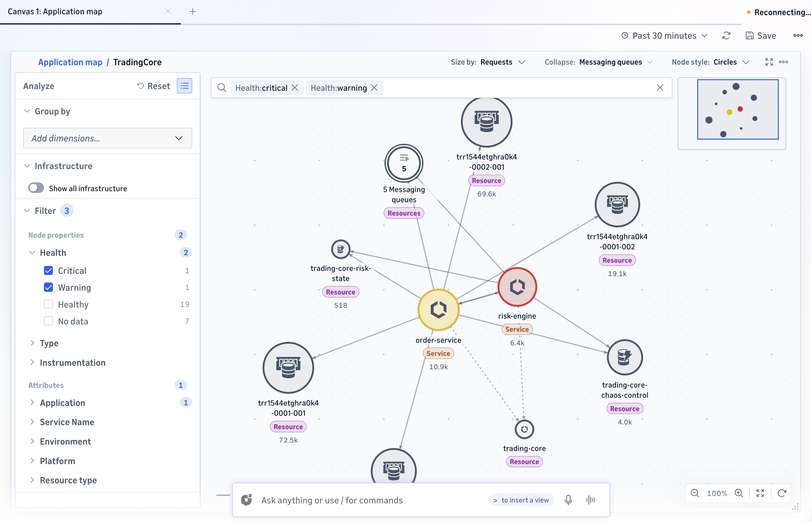Expand the Application attribute filter

coord(32,402)
